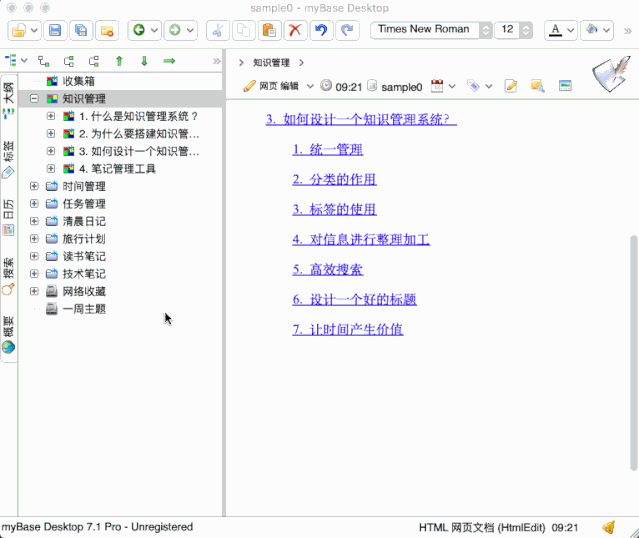Screen dimensions: 639x538
Task: Switch to the 日历 calendar side tab
Action: pyautogui.click(x=9, y=217)
